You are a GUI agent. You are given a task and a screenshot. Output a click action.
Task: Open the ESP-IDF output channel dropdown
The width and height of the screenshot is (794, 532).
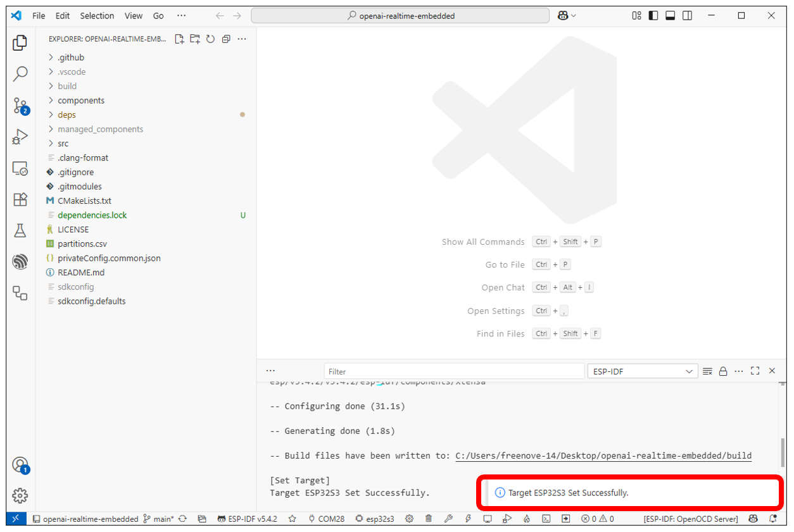point(643,371)
